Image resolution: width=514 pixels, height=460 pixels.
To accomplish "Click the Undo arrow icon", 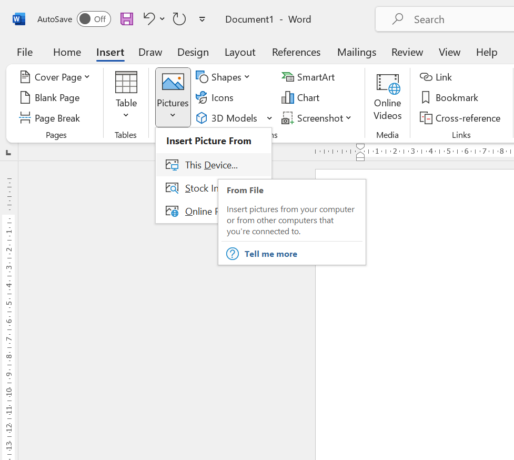I will pos(149,19).
